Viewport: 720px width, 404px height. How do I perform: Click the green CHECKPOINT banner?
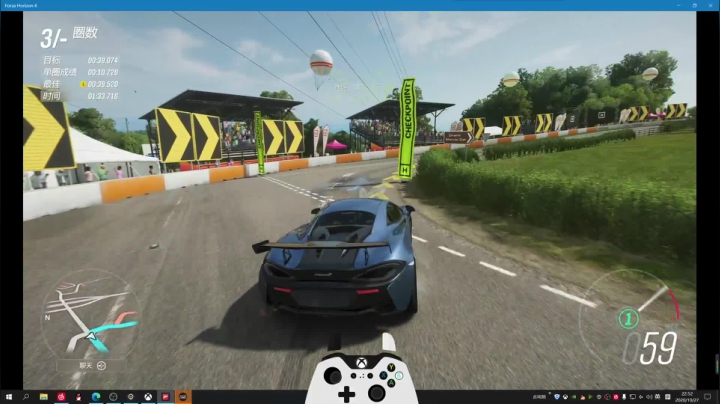pyautogui.click(x=406, y=128)
